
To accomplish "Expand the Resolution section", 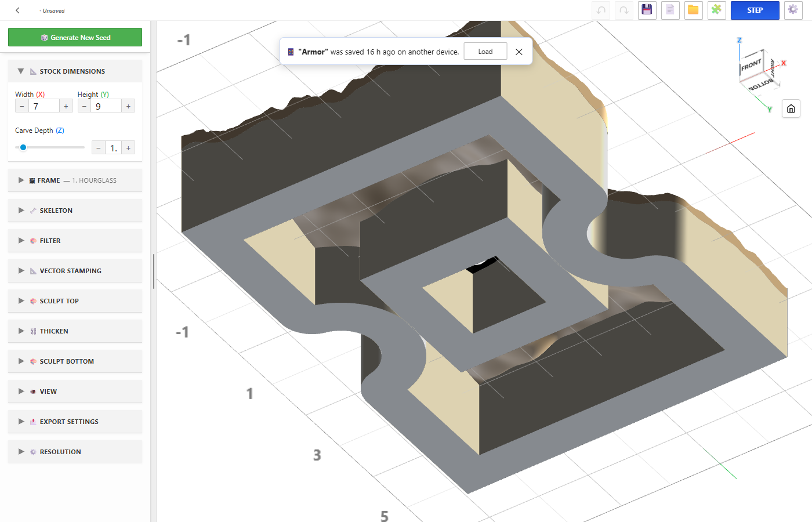I will coord(75,452).
